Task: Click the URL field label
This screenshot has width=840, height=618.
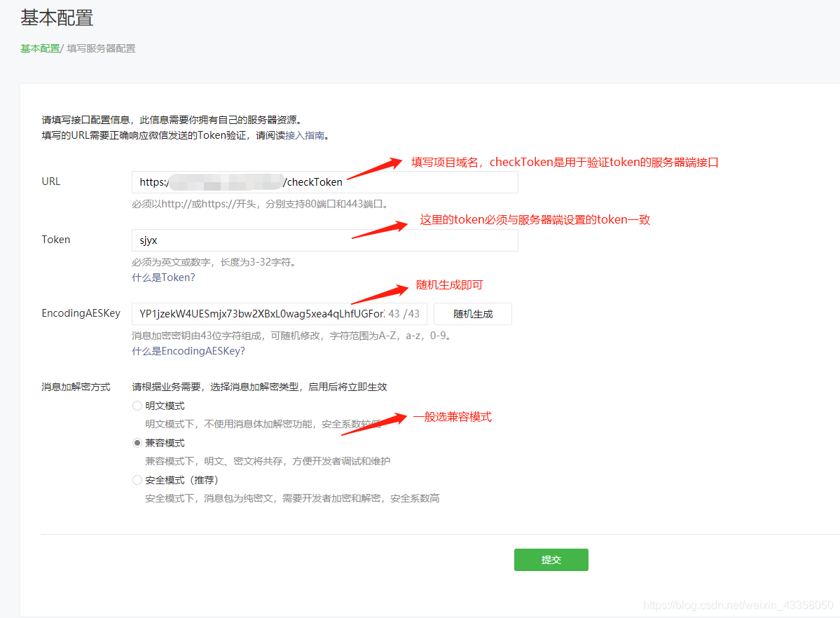Action: click(51, 181)
